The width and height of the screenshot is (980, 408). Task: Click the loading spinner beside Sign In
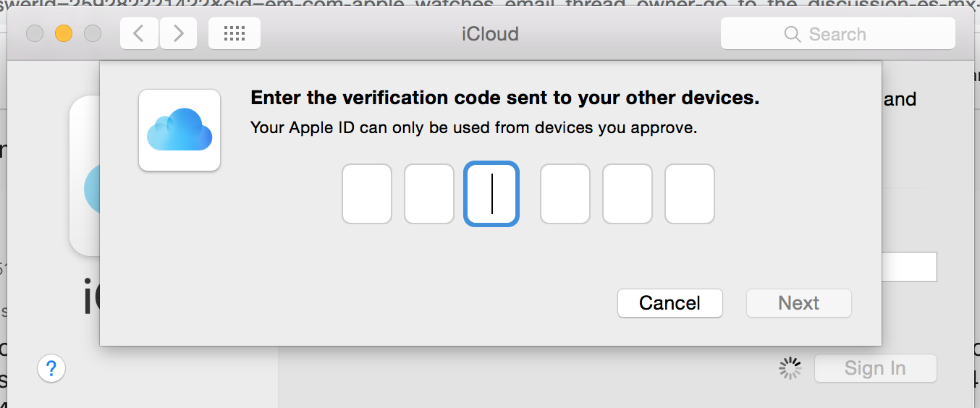(790, 368)
